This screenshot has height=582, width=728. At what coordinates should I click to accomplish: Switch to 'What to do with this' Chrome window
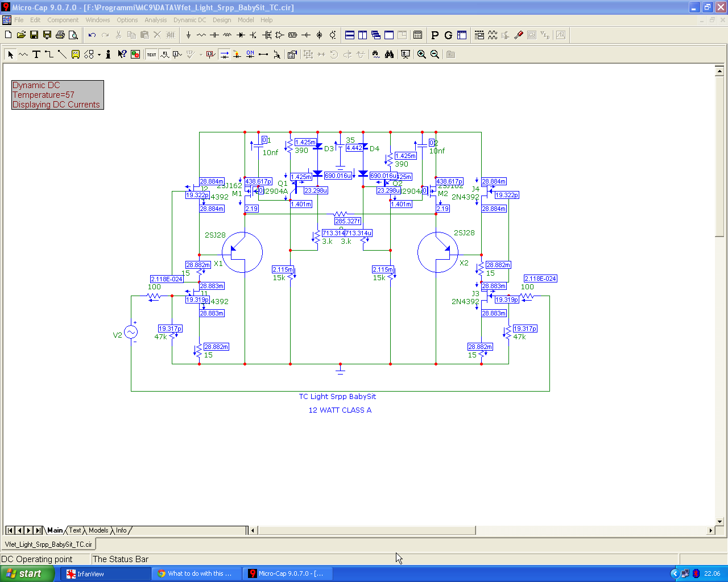pyautogui.click(x=197, y=573)
